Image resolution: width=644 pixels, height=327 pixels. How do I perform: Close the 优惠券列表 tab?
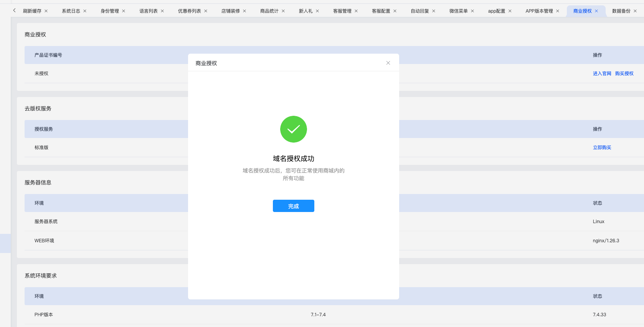pyautogui.click(x=206, y=11)
